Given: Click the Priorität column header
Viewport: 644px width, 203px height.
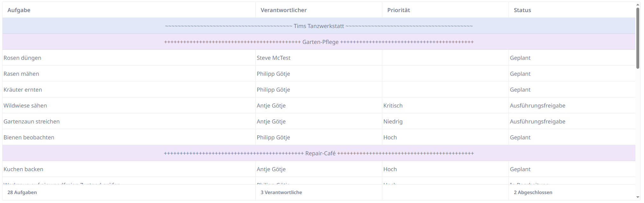Looking at the screenshot, I should (x=399, y=10).
